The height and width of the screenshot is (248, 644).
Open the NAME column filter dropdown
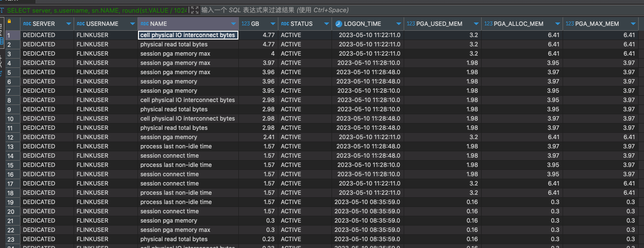click(234, 24)
